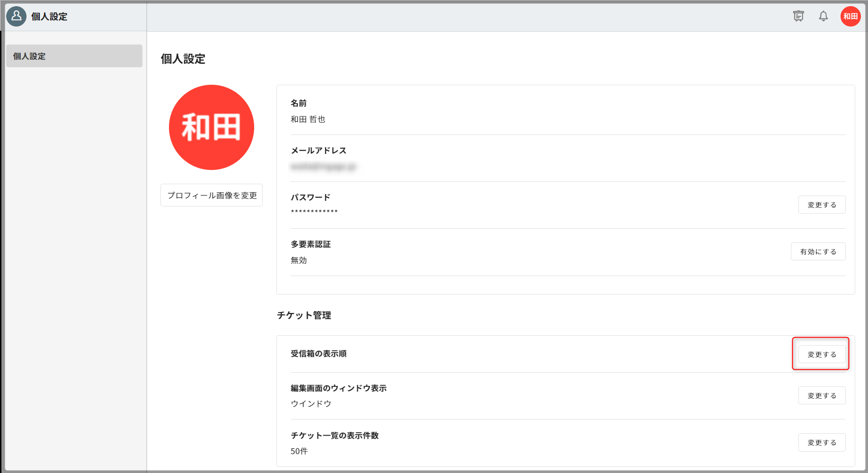This screenshot has width=868, height=473.
Task: Click the ウインドウ value text
Action: (311, 403)
